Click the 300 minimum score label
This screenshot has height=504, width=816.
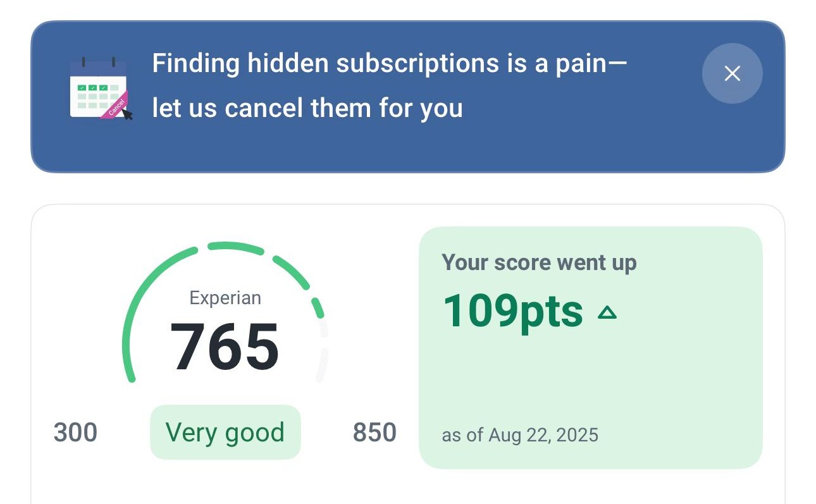[75, 433]
